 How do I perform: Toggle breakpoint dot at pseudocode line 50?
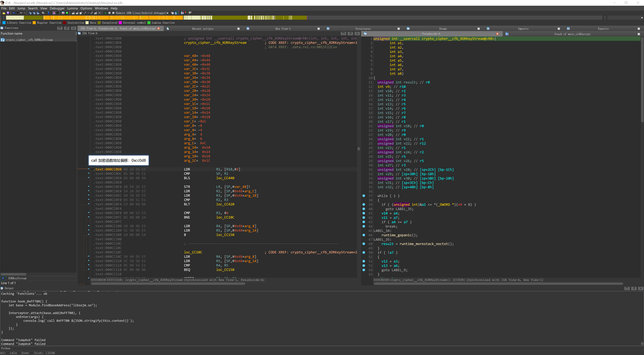364,253
